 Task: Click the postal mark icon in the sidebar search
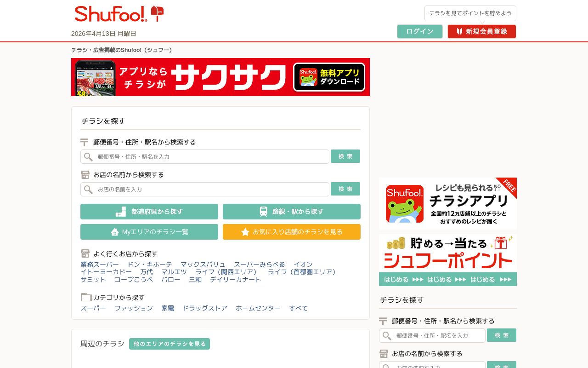pyautogui.click(x=383, y=321)
